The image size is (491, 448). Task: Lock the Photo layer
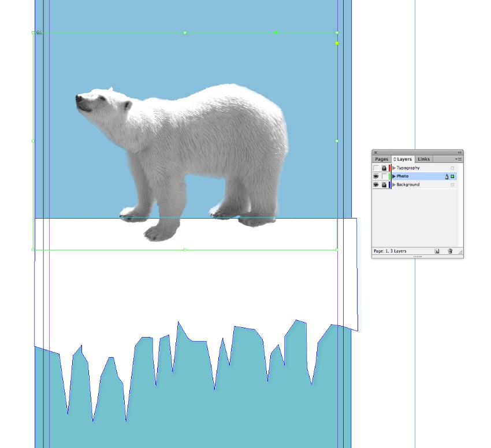(384, 176)
